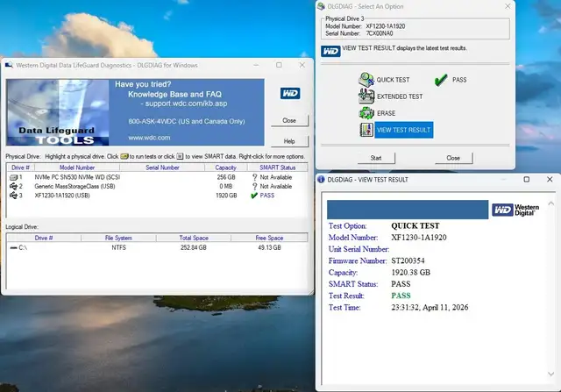Click the View Test Result icon
561x392 pixels.
tap(366, 130)
